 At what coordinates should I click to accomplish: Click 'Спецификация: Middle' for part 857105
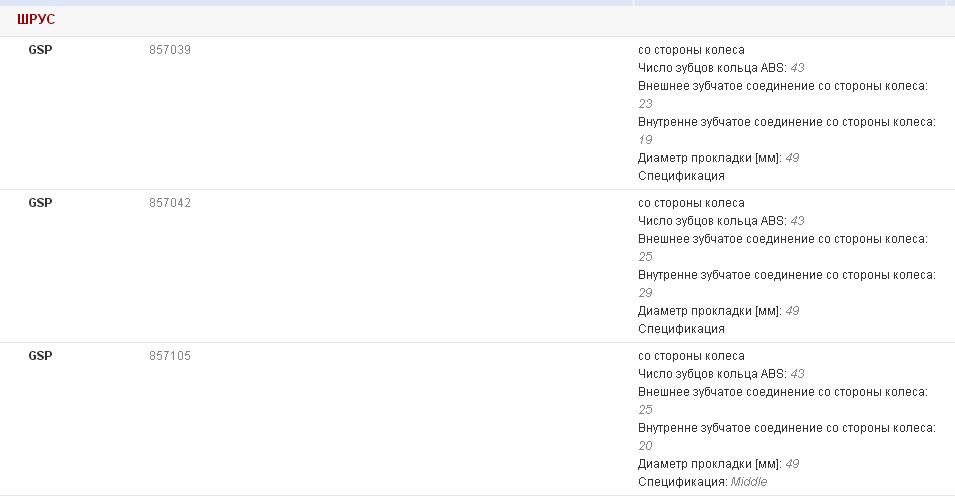coord(702,482)
